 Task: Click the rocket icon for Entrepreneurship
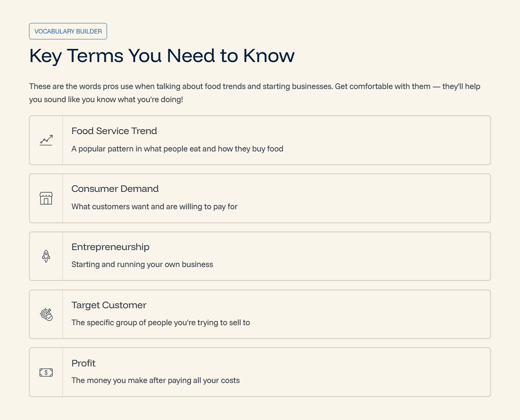point(46,256)
